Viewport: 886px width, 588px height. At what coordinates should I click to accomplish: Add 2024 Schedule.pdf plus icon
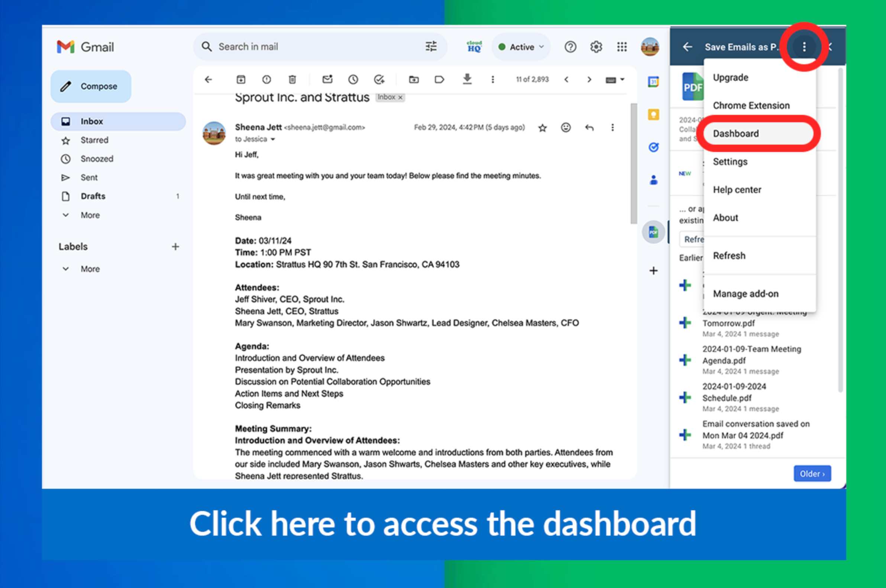tap(685, 397)
